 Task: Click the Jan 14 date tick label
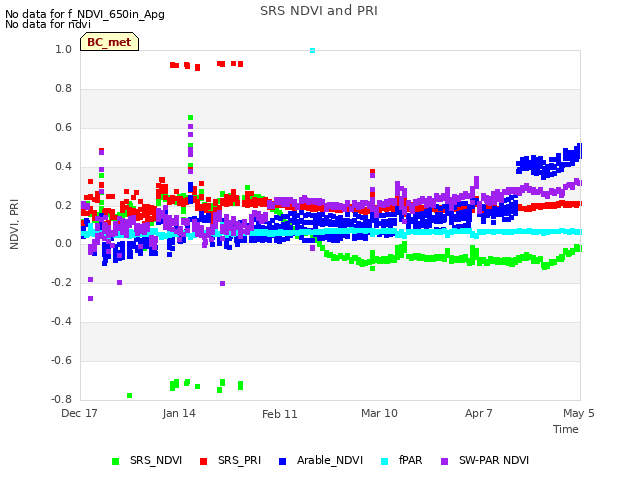click(179, 413)
